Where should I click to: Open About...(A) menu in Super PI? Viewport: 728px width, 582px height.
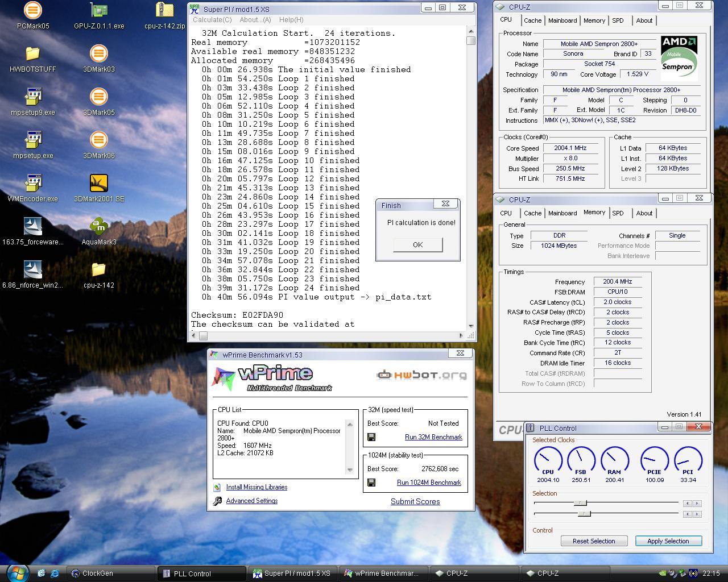pos(255,19)
